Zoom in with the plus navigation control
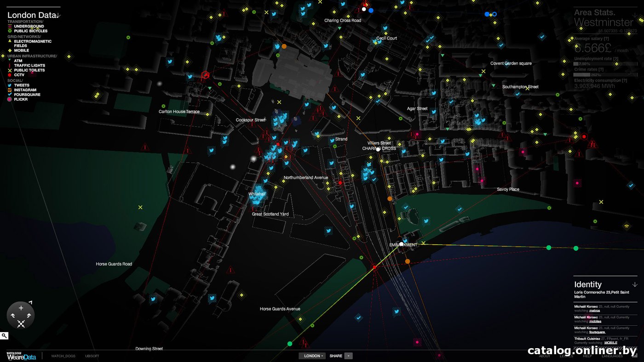 click(21, 308)
